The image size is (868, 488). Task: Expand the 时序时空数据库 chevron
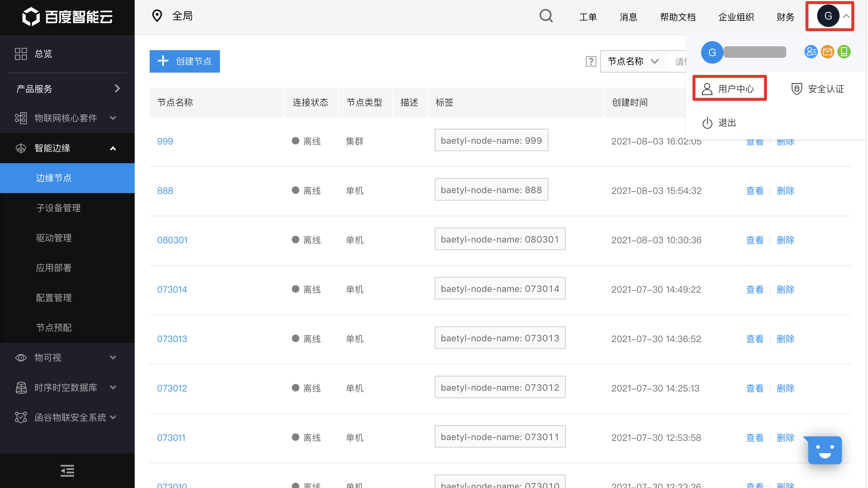[x=113, y=387]
